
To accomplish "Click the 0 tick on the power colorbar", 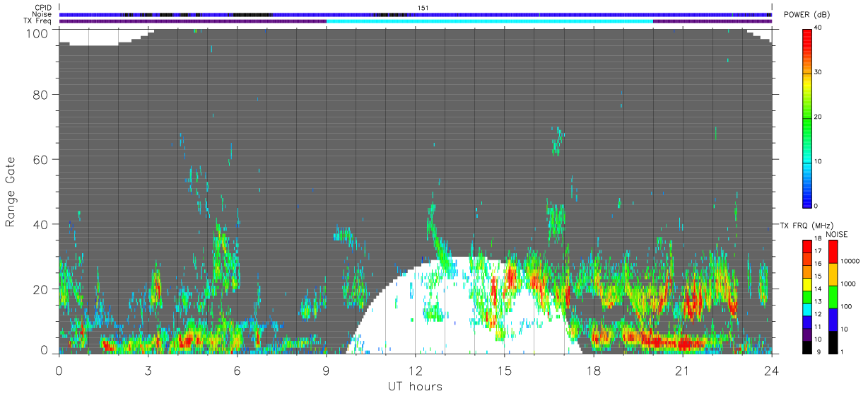I will pos(816,206).
